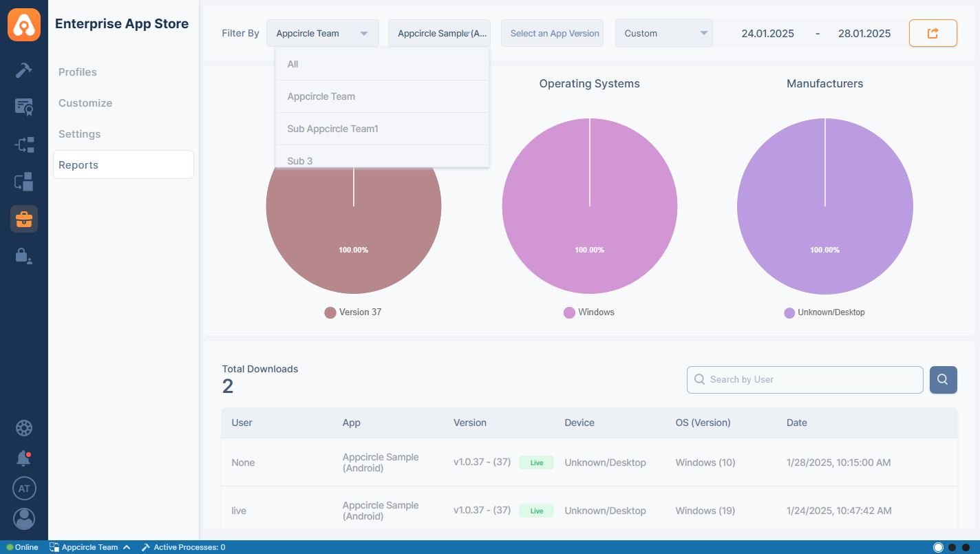Toggle the Version 37 legend swatch

pos(330,312)
